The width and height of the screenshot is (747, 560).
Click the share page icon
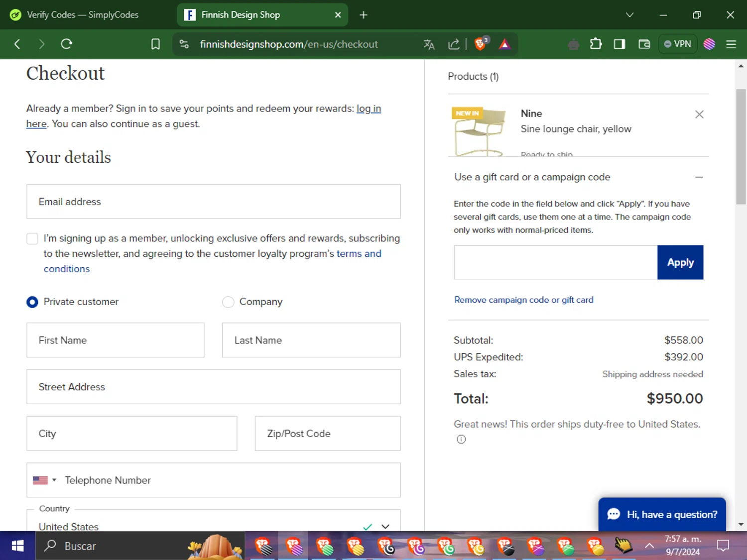(453, 44)
